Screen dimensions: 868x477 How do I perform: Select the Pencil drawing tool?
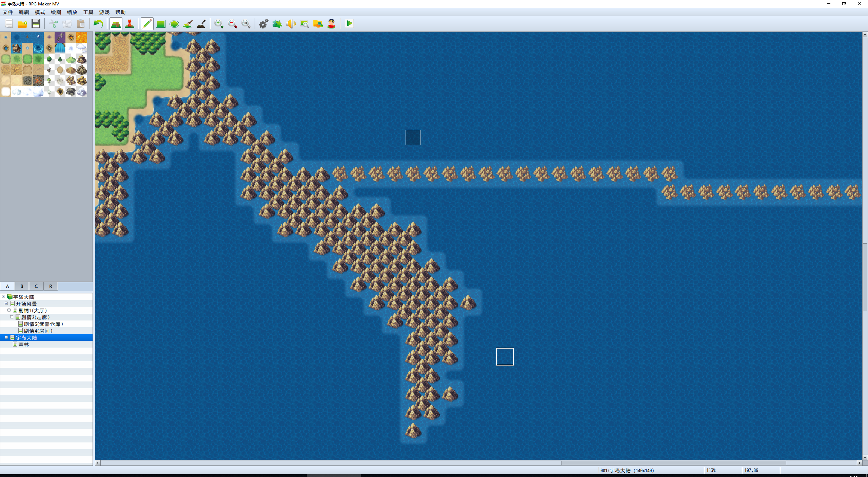coord(147,24)
